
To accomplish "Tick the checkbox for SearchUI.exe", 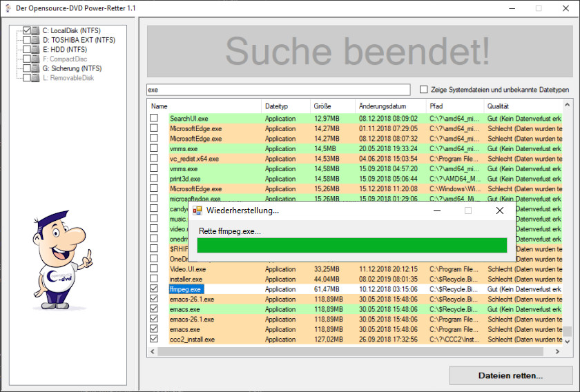I will 154,119.
